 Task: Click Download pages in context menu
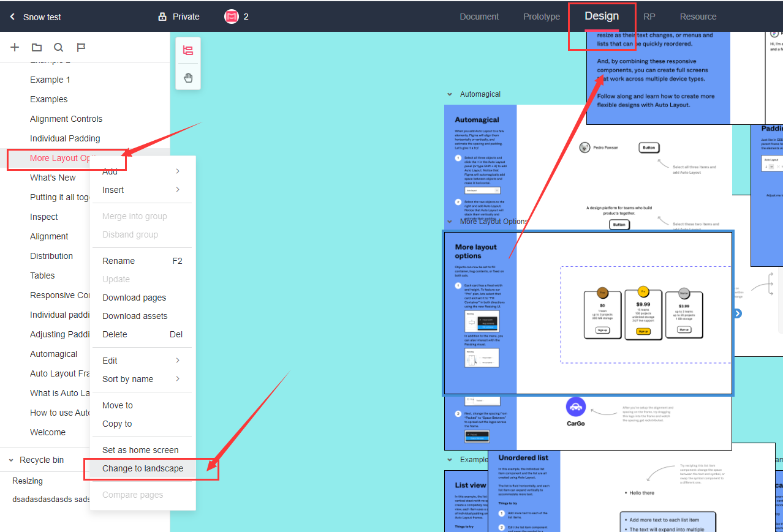(134, 298)
